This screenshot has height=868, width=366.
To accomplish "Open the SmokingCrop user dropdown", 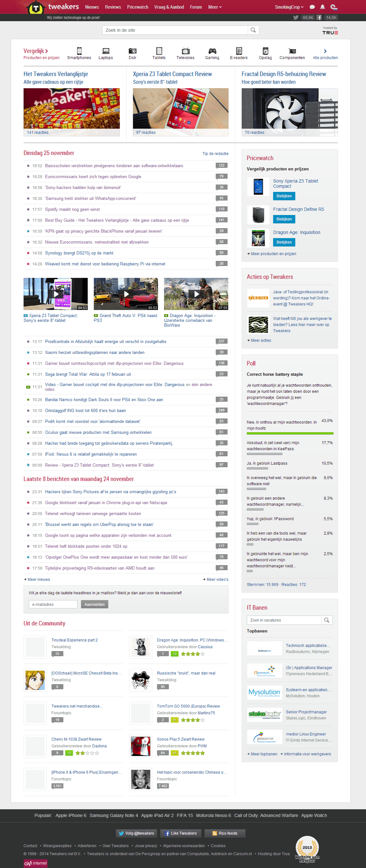I will click(289, 7).
